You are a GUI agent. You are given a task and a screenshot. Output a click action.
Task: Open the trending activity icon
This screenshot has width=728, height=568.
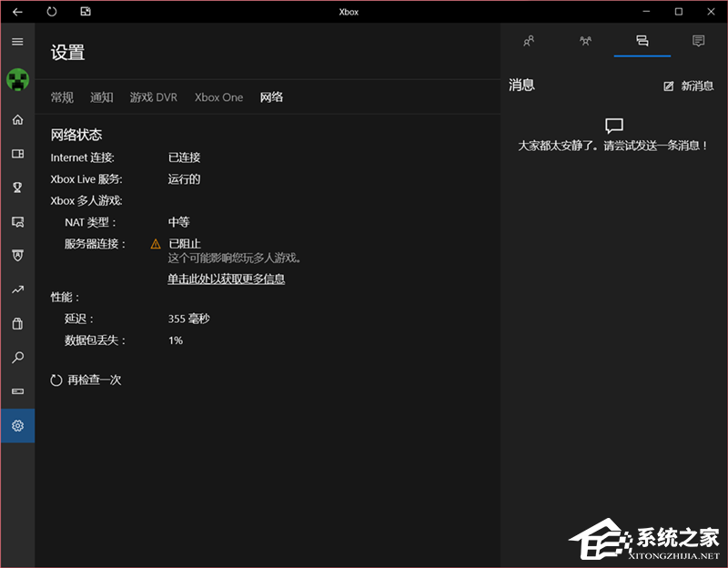pyautogui.click(x=17, y=289)
